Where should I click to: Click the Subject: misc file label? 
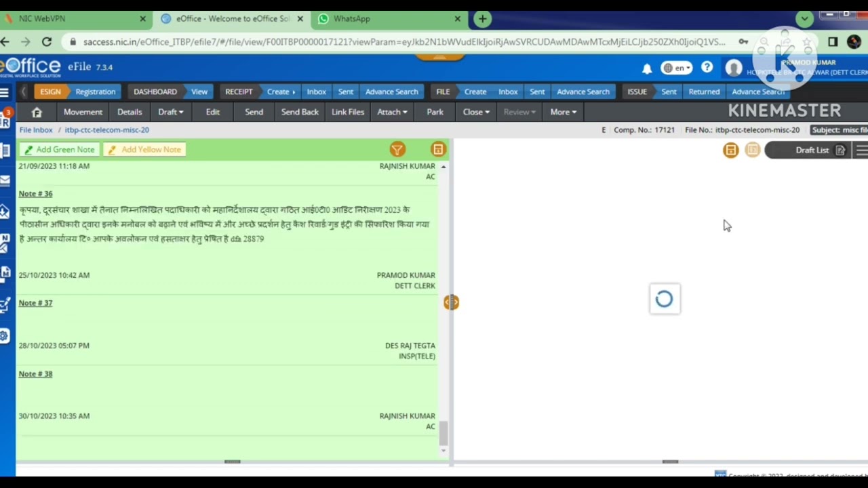coord(840,130)
